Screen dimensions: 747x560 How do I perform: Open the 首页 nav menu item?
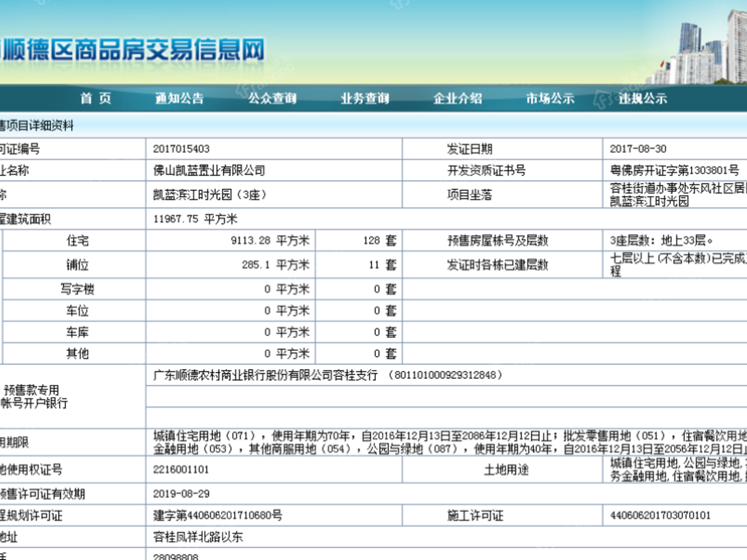95,98
